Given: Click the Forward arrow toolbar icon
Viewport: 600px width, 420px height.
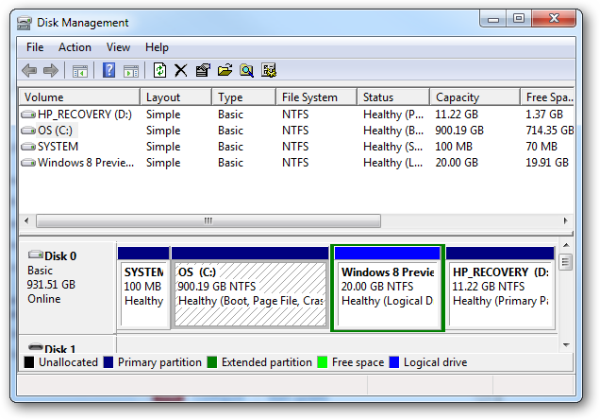Looking at the screenshot, I should [51, 70].
